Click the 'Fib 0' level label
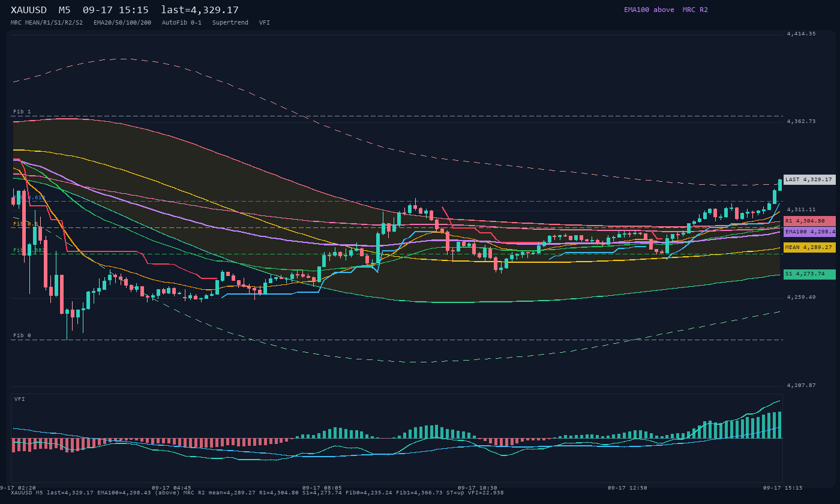This screenshot has height=504, width=840. (22, 335)
